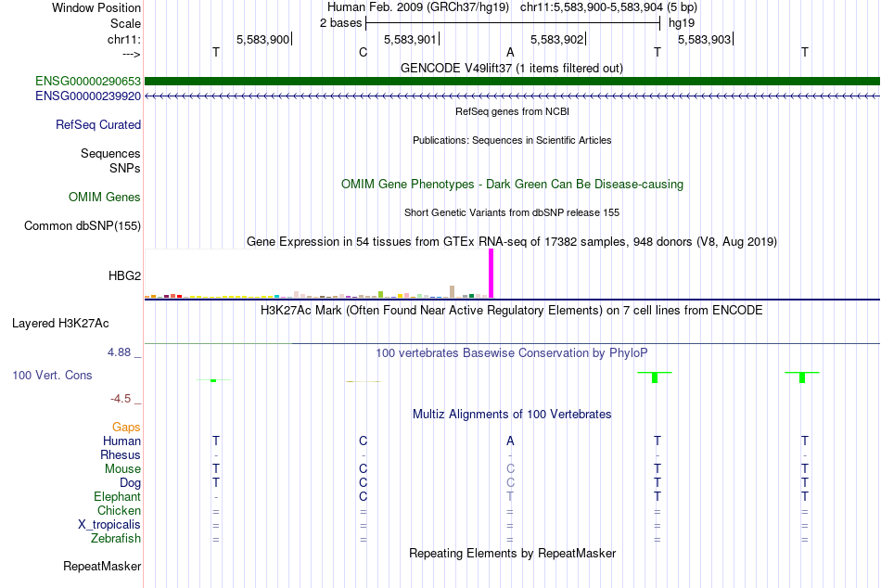Click Basewise Conservation by PhyloP title
This screenshot has height=588, width=881.
[512, 353]
